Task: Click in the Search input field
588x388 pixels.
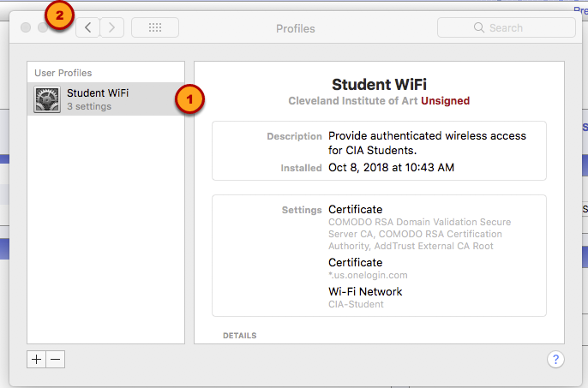Action: point(507,27)
